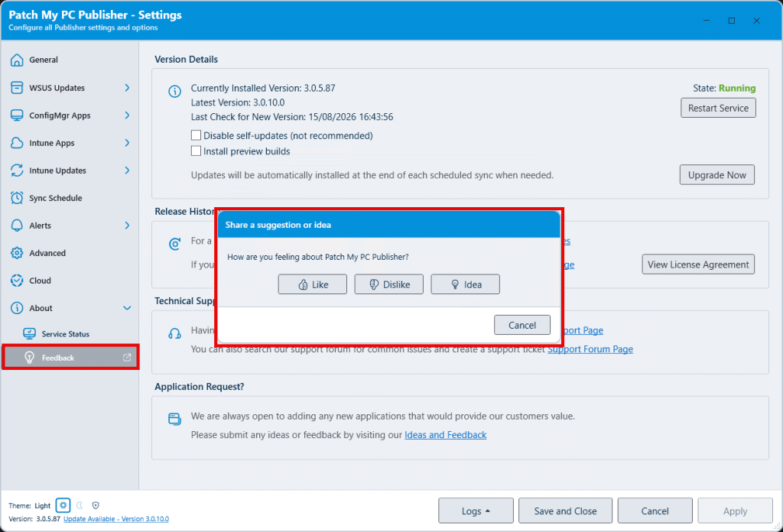Image resolution: width=783 pixels, height=532 pixels.
Task: Click the Restart Service button
Action: [718, 108]
